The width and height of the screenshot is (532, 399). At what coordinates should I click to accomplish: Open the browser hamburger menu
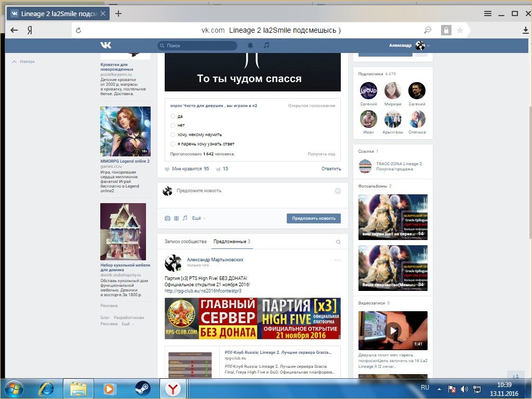pyautogui.click(x=487, y=14)
